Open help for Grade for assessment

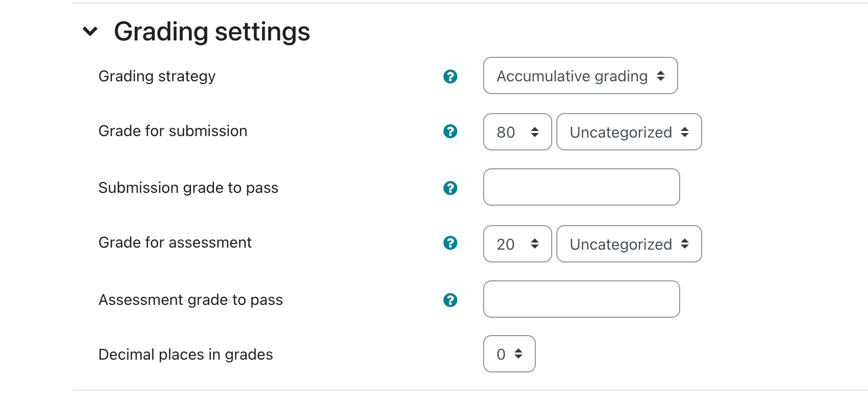450,242
